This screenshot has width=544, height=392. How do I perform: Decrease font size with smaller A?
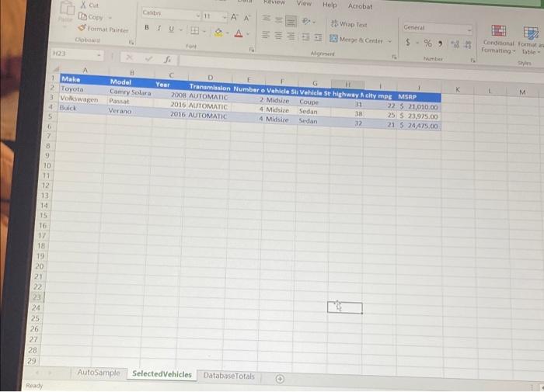coord(246,18)
